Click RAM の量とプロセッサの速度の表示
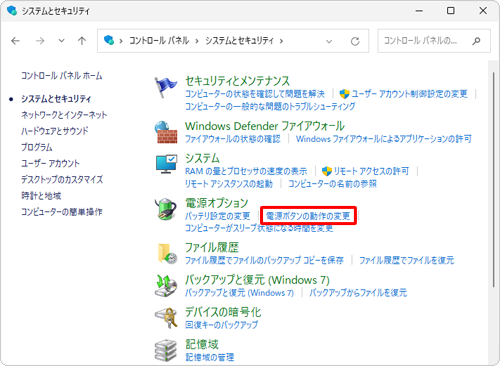The width and height of the screenshot is (500, 366). [x=246, y=171]
